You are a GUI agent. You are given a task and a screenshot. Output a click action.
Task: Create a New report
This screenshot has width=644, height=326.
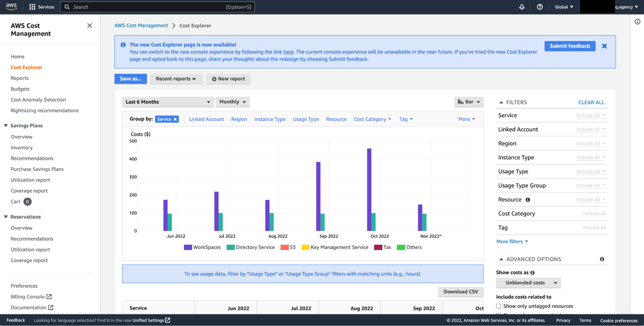tap(228, 79)
